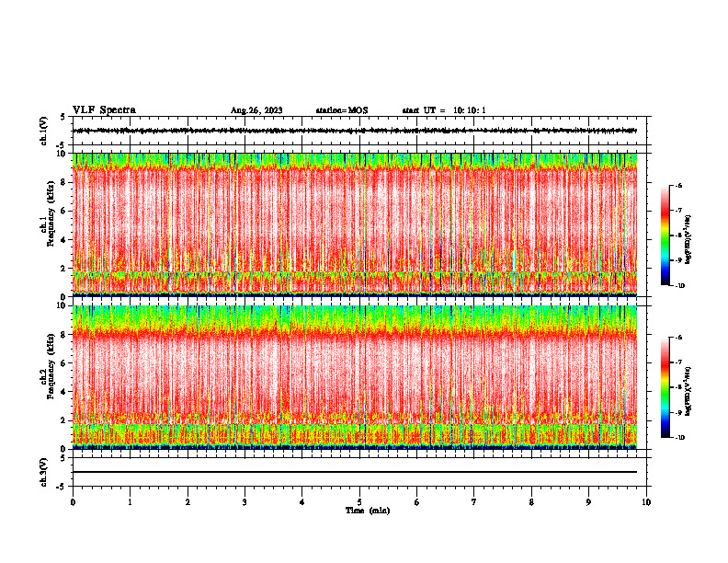Click the "station=MOS" header text
This screenshot has width=728, height=563.
342,110
